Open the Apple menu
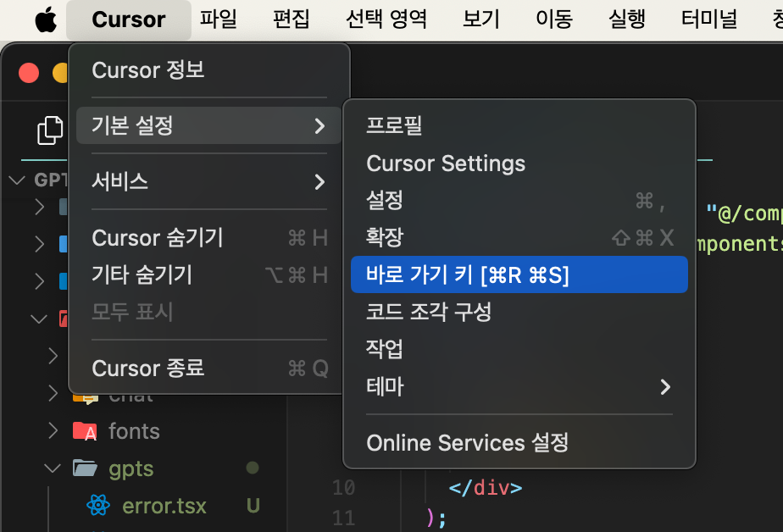Viewport: 783px width, 532px height. coord(46,20)
